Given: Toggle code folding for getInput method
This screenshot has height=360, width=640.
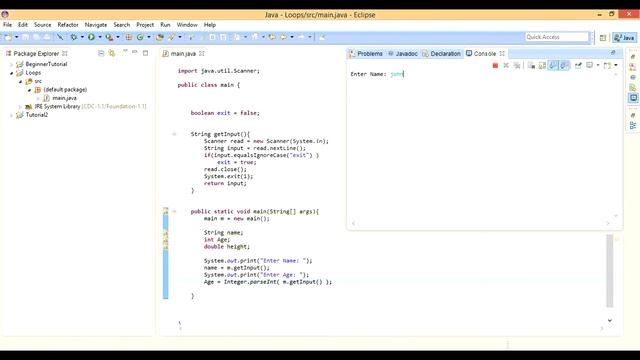Looking at the screenshot, I should point(174,134).
